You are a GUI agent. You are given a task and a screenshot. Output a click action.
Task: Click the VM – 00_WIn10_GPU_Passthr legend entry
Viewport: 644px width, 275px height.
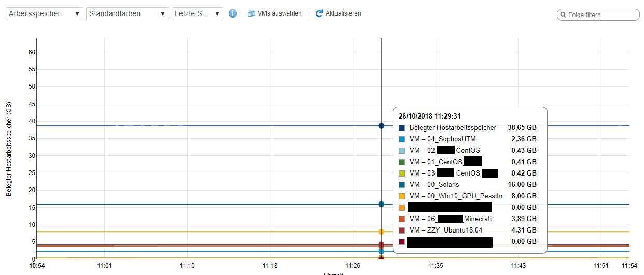click(456, 196)
